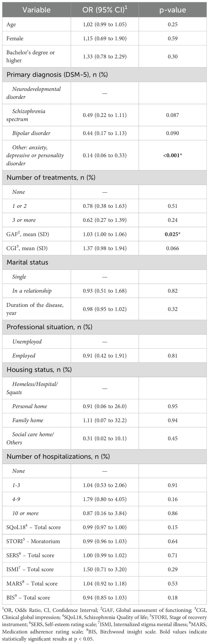
Task: Select the ISMI Total score row label
Action: coord(30,569)
